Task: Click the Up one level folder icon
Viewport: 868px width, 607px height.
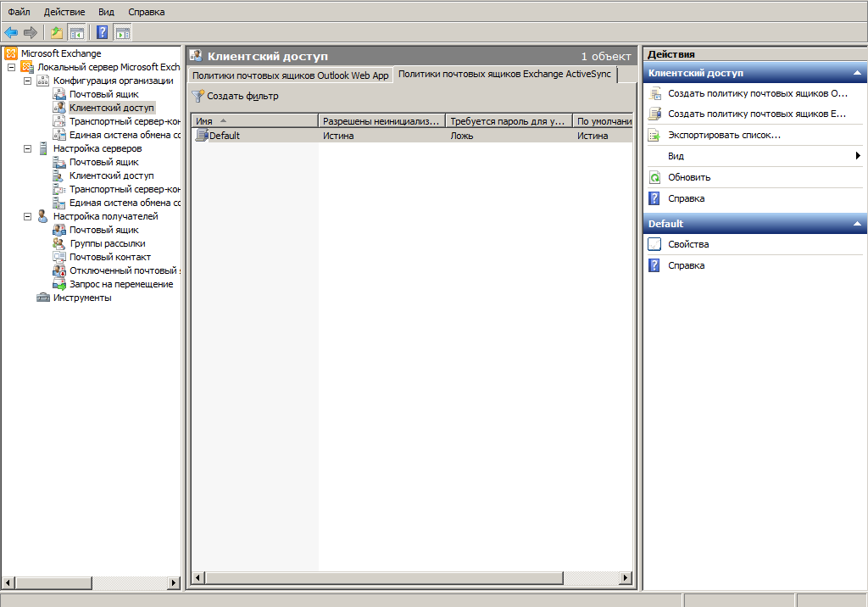Action: (x=57, y=33)
